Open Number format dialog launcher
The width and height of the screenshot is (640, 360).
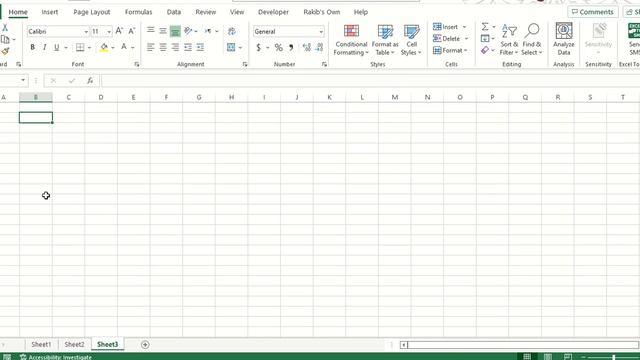324,64
